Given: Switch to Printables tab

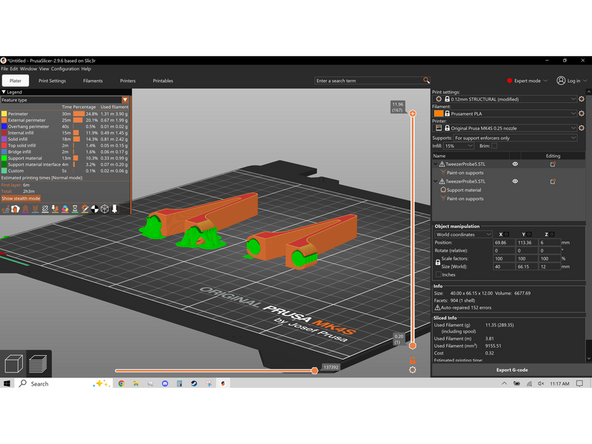Looking at the screenshot, I should pyautogui.click(x=163, y=81).
